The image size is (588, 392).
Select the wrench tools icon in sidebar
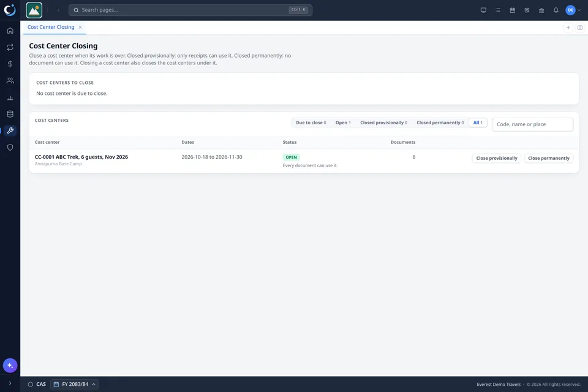click(10, 130)
